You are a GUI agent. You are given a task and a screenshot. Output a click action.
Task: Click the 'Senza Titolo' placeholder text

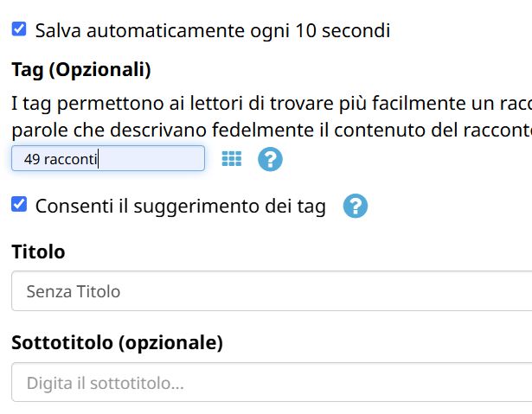pyautogui.click(x=74, y=291)
